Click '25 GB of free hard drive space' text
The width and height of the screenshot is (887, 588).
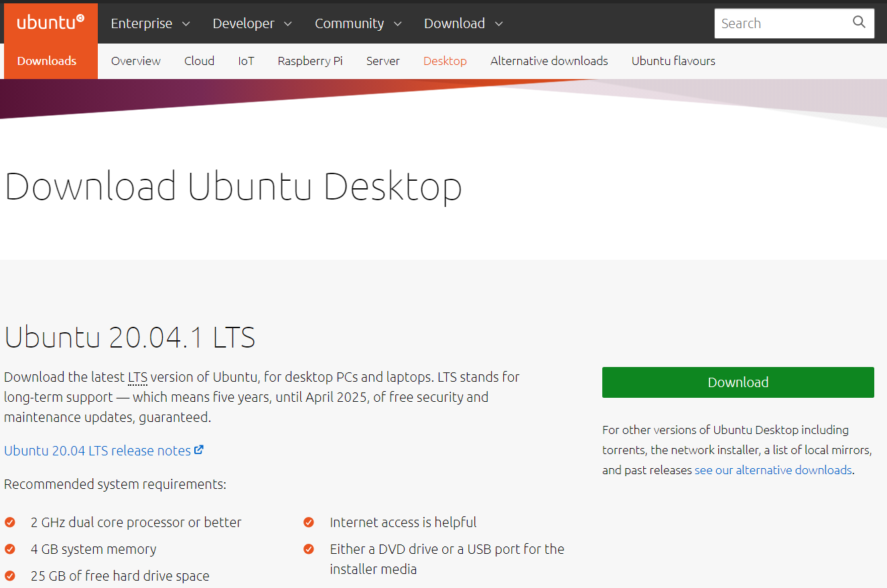(120, 576)
